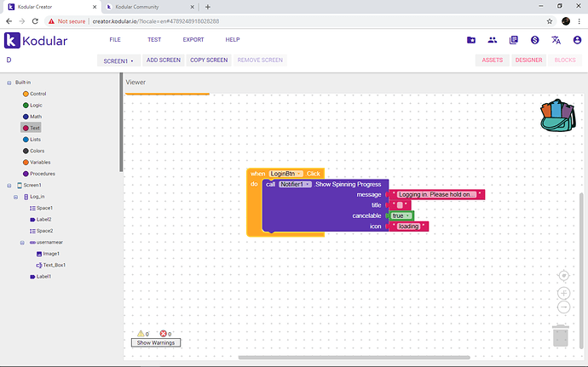
Task: Collapse the Built-in tree section
Action: [9, 83]
